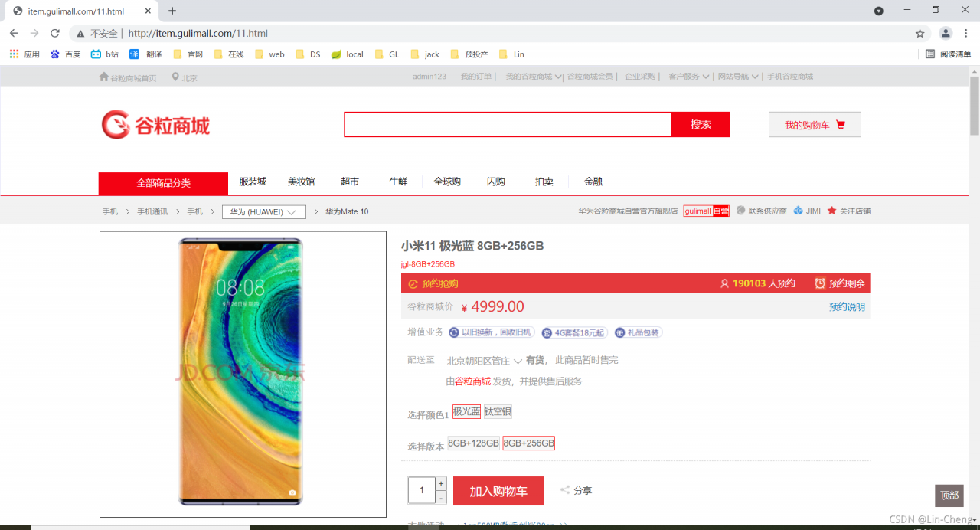
Task: Select 极光蓝 color option
Action: [466, 411]
